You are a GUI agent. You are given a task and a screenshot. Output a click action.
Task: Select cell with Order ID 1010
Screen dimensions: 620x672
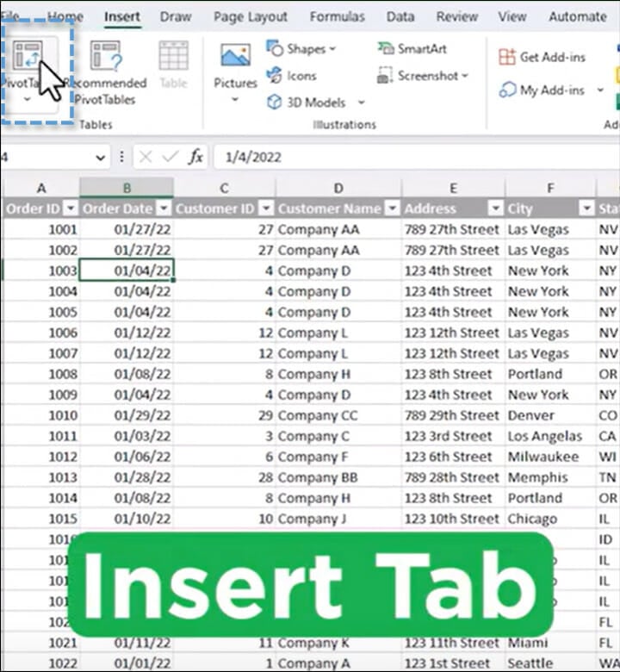(41, 415)
